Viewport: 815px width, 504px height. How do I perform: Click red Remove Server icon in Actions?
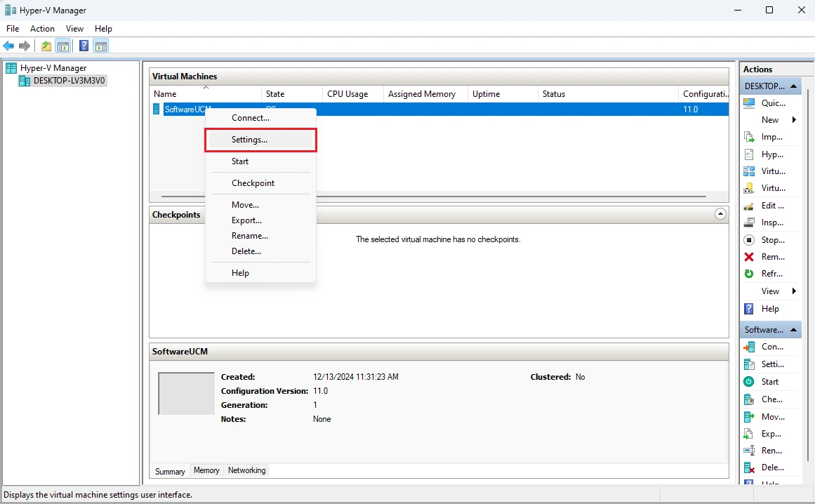[x=749, y=257]
